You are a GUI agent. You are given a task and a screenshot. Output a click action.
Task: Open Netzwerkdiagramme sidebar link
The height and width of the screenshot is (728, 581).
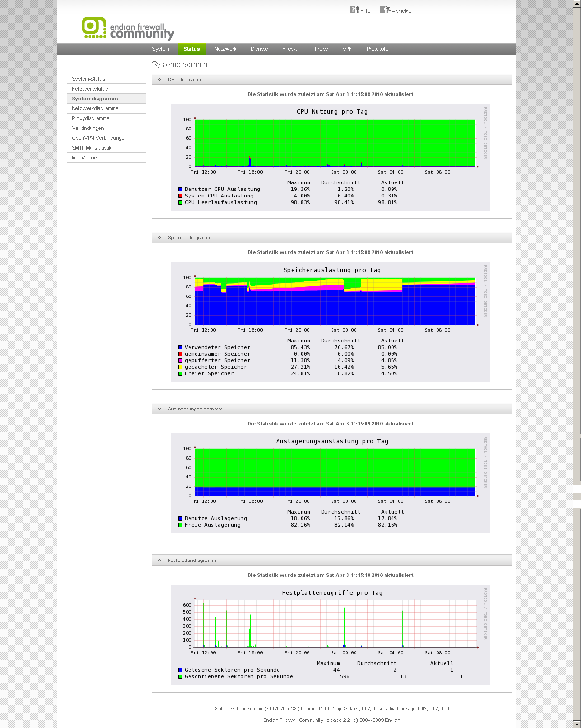tap(95, 108)
